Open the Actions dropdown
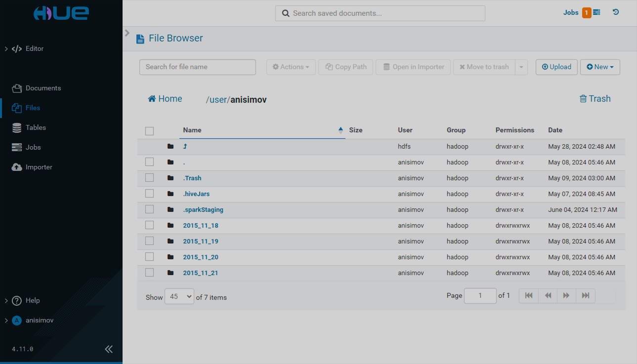The image size is (637, 364). [291, 67]
